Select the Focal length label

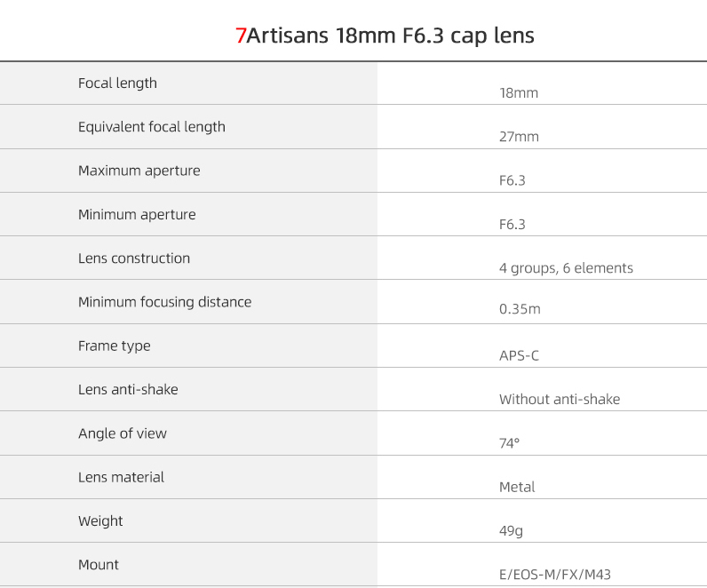coord(117,83)
